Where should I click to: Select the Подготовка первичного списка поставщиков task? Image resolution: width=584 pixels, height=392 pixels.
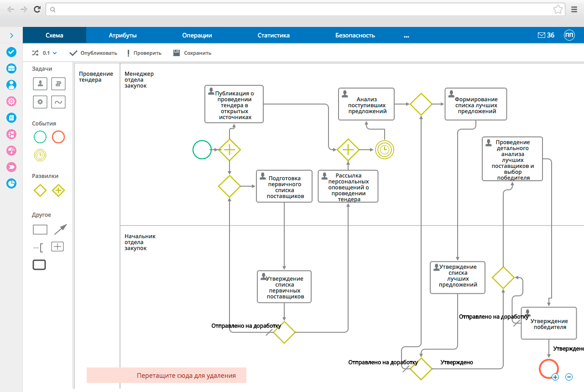pos(284,186)
